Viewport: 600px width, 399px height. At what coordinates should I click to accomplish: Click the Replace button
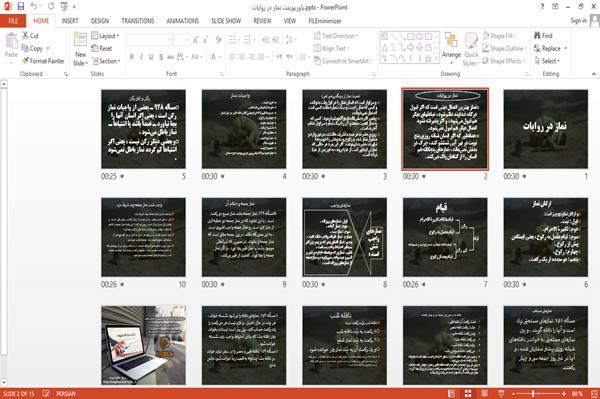[x=550, y=48]
